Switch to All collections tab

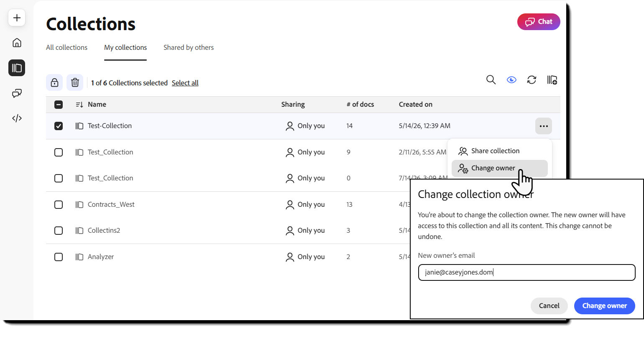(67, 48)
